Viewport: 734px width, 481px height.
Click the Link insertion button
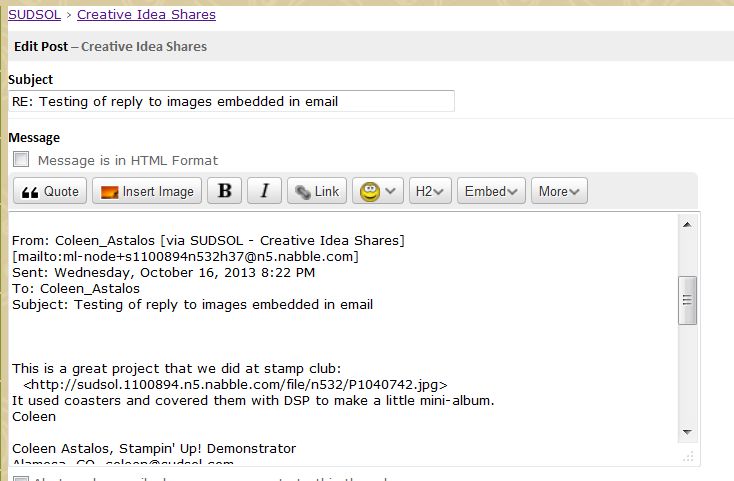(x=316, y=191)
